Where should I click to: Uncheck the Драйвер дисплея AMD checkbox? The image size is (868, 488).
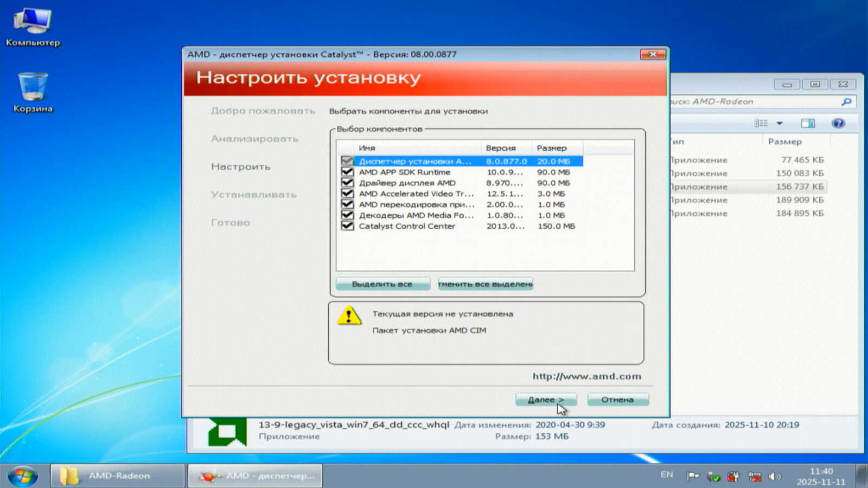coord(347,183)
